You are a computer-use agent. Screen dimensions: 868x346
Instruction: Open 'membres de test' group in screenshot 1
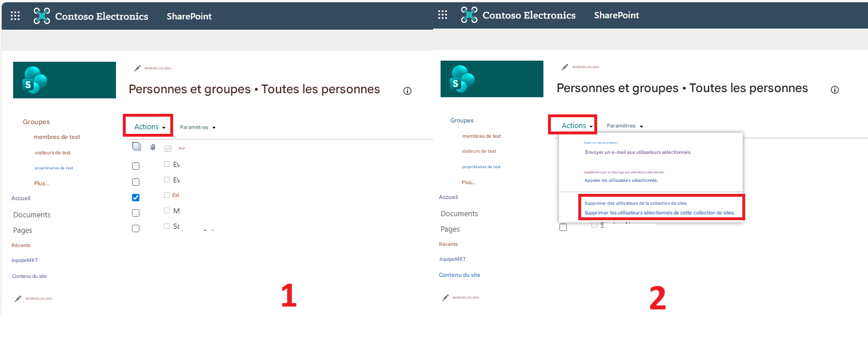click(x=57, y=137)
